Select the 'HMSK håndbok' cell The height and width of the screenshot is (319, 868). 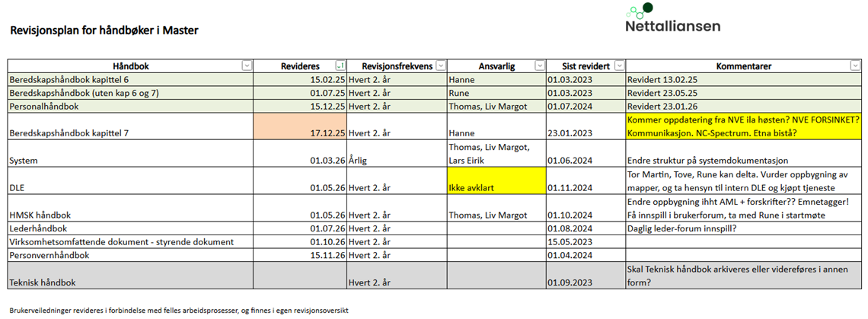(130, 208)
